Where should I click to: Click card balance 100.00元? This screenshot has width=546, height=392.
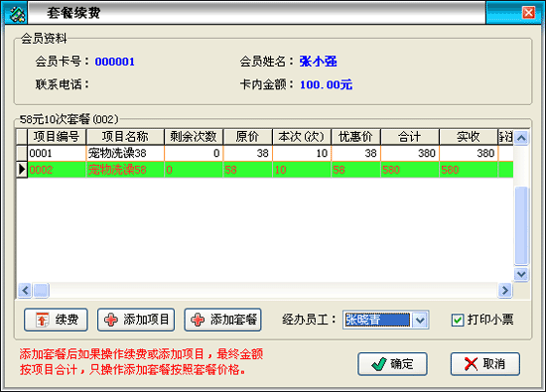click(x=326, y=84)
